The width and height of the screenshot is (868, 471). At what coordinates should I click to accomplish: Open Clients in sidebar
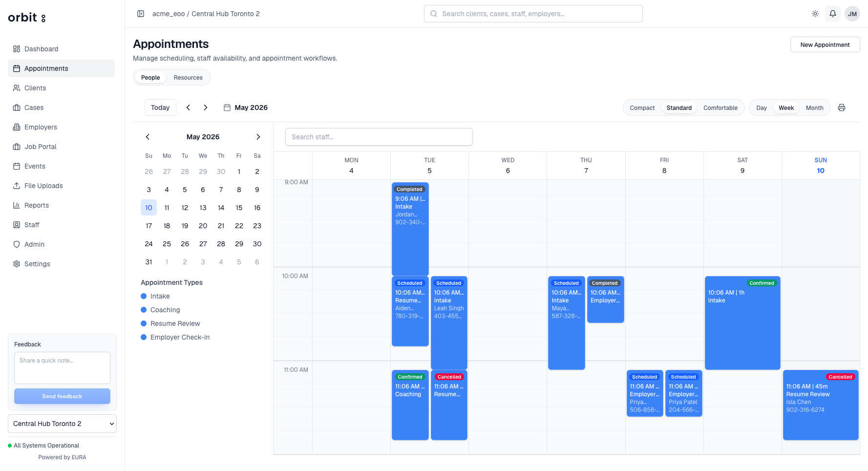click(x=61, y=88)
